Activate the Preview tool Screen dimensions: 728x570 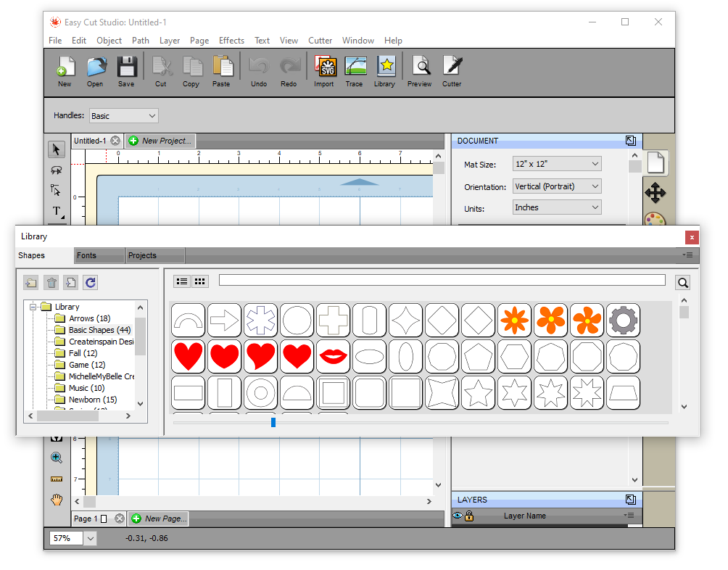coord(419,68)
